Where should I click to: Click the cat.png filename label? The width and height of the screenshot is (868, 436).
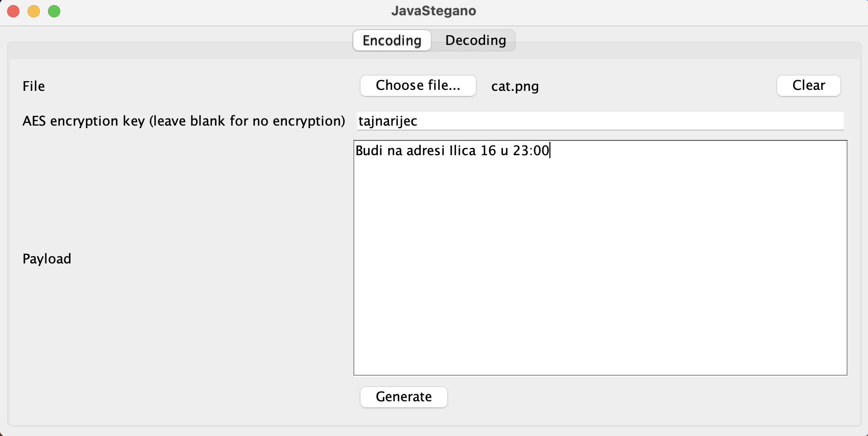pyautogui.click(x=515, y=86)
